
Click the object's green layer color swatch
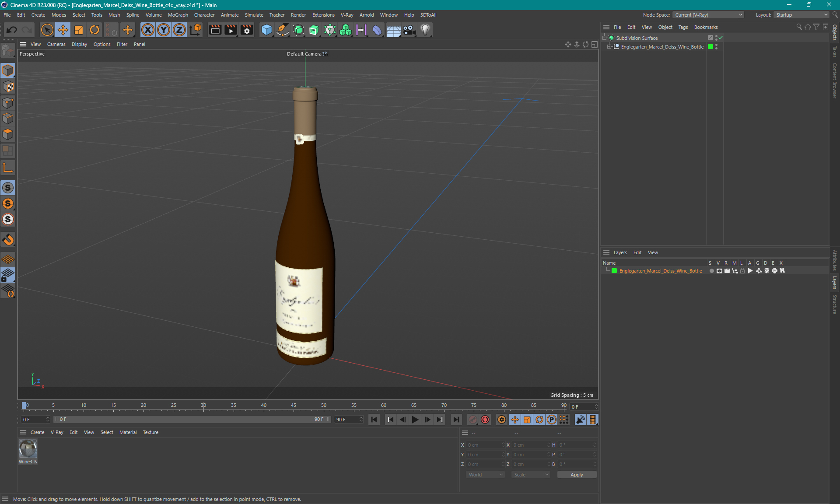(x=710, y=47)
